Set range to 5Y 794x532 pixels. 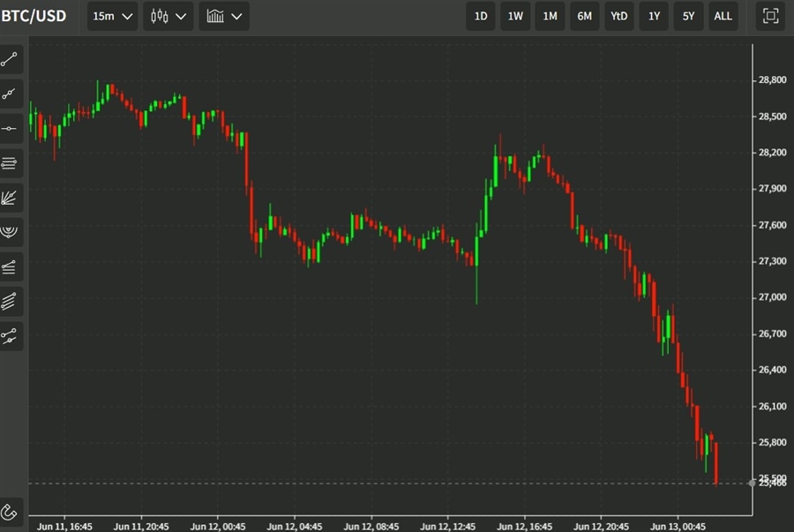[688, 16]
